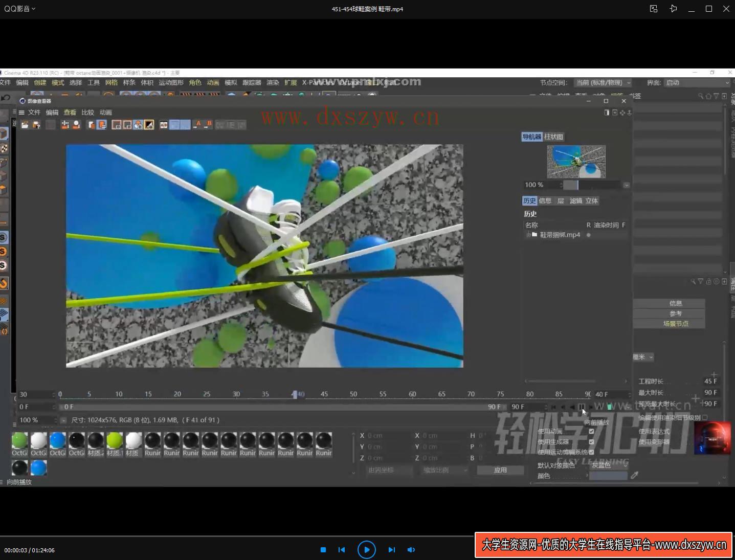Mute the QQ Player volume

(x=411, y=550)
